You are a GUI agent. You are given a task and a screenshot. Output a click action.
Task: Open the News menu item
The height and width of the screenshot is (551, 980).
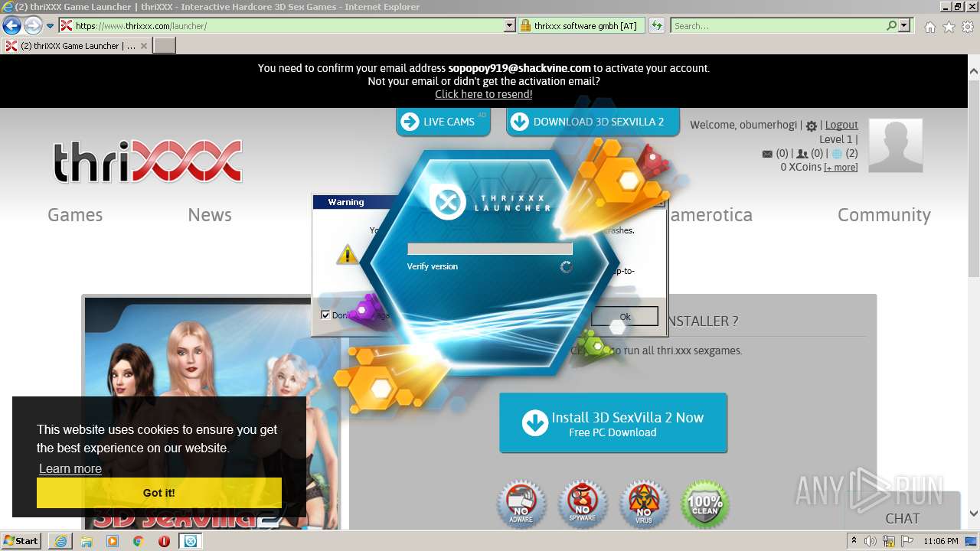click(210, 215)
